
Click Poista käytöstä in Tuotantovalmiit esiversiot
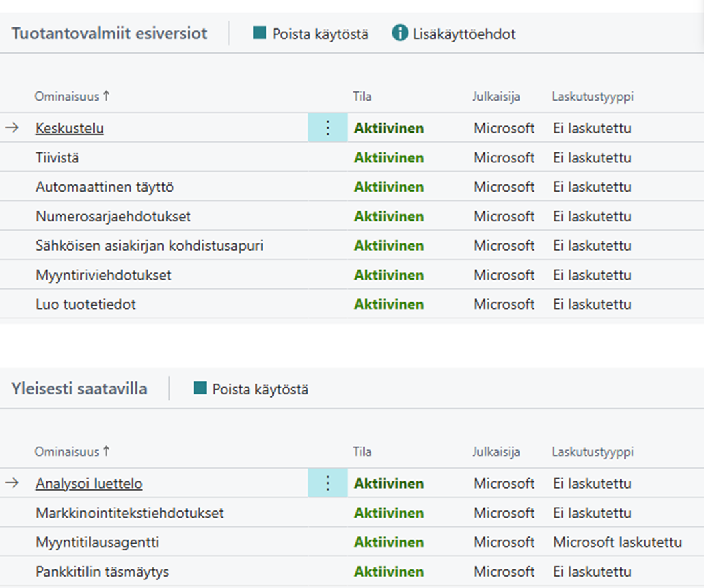click(x=310, y=34)
